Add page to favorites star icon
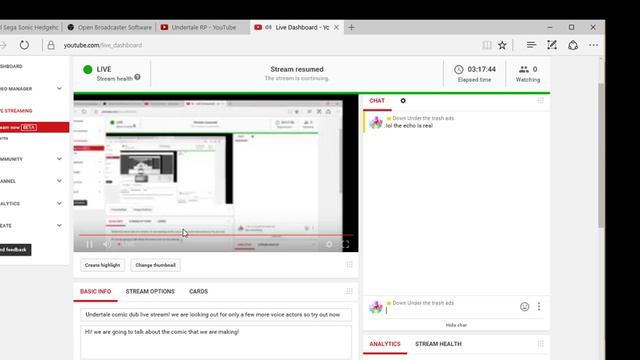The image size is (640, 360). pyautogui.click(x=502, y=45)
